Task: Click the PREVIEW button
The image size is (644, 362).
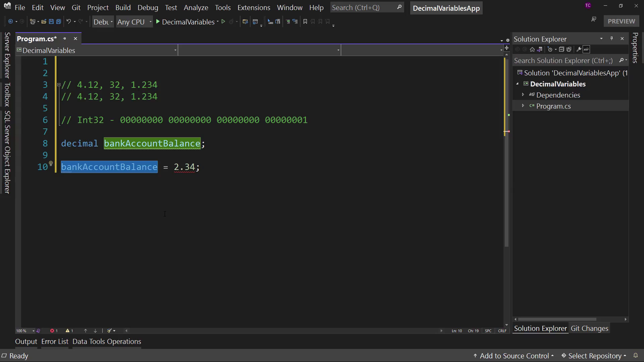Action: [621, 21]
